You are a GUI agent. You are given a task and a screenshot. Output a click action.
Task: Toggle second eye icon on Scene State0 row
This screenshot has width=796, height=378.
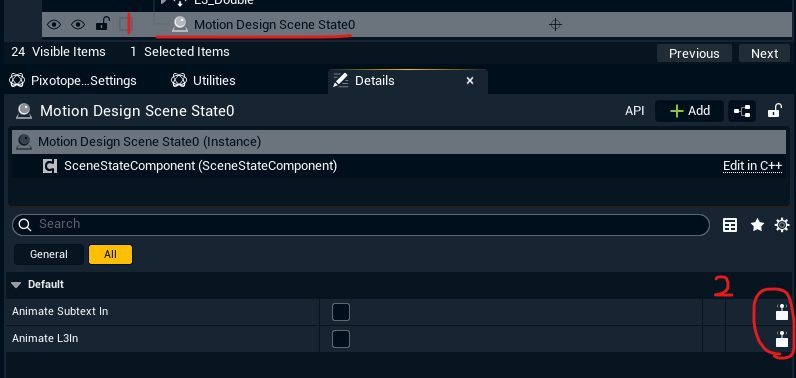click(78, 24)
